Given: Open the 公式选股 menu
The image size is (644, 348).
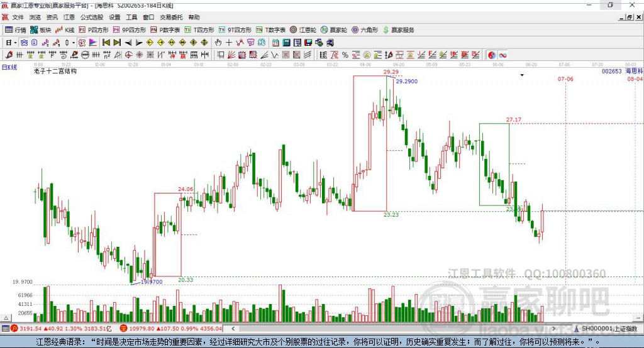Looking at the screenshot, I should coord(92,17).
